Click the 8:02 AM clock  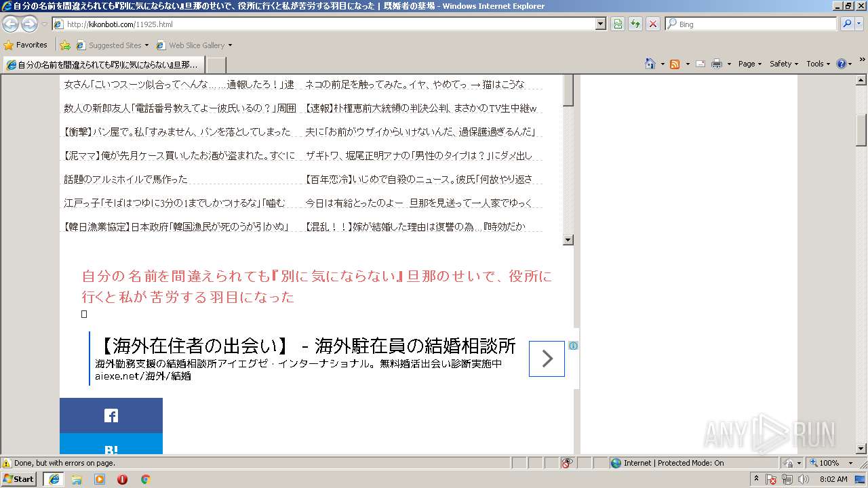click(x=833, y=479)
